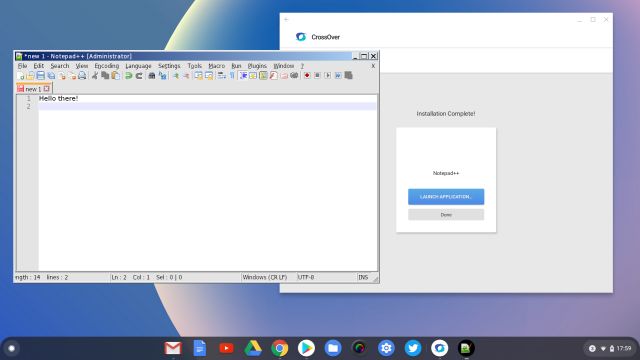Expand the Plugins menu
This screenshot has width=640, height=360.
pos(257,66)
